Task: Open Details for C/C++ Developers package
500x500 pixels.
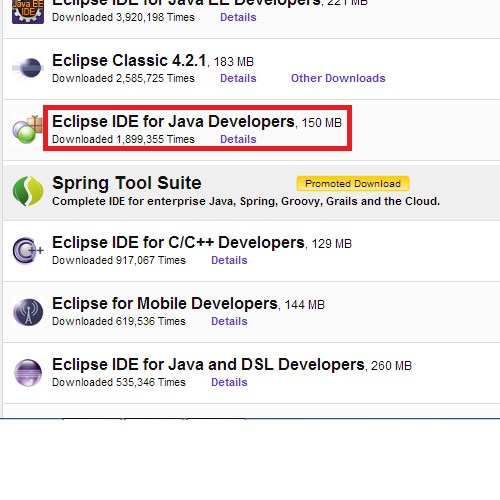Action: (229, 260)
